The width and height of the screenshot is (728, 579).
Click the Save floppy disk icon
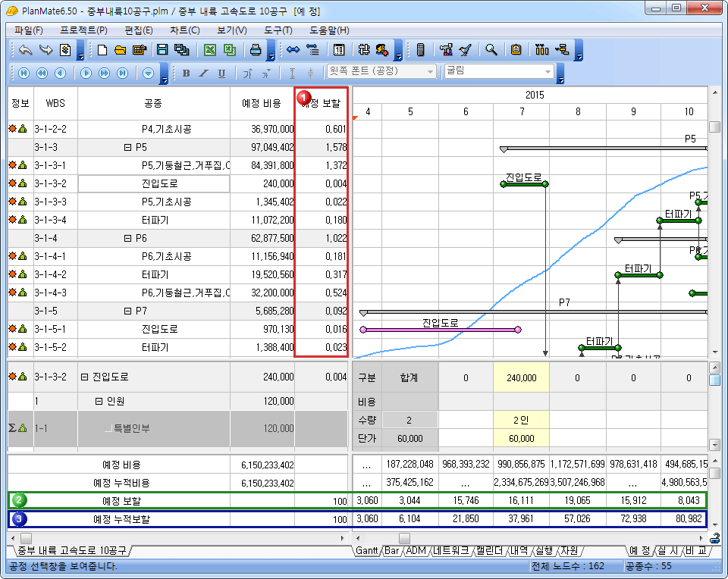pyautogui.click(x=162, y=50)
